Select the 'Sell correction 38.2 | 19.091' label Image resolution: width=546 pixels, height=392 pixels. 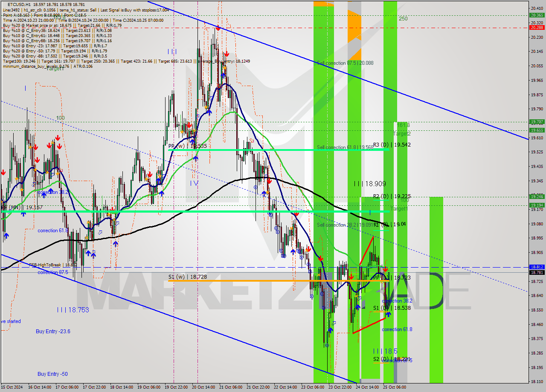(x=345, y=225)
